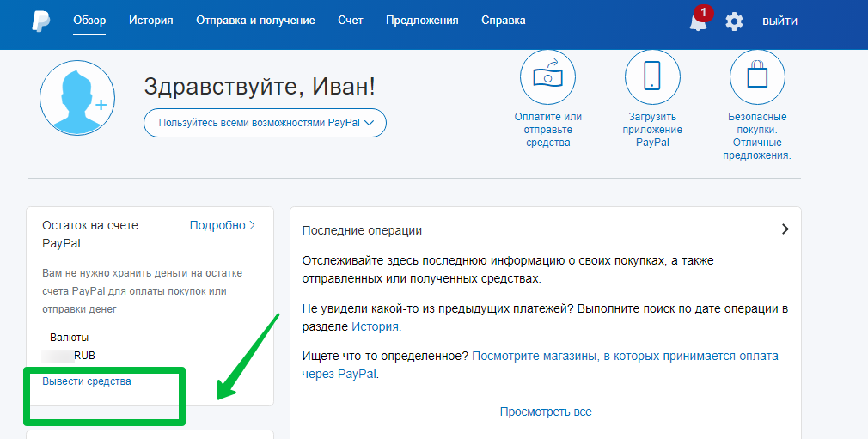868x439 pixels.
Task: Follow the История link in the text
Action: [x=375, y=326]
